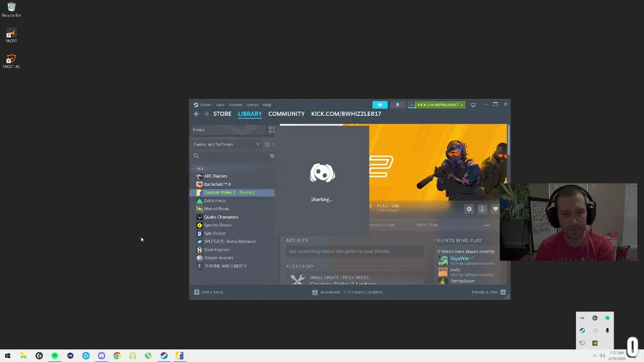Select Battlefield 6 in the library
Screen dimensions: 644x362
tap(232, 184)
